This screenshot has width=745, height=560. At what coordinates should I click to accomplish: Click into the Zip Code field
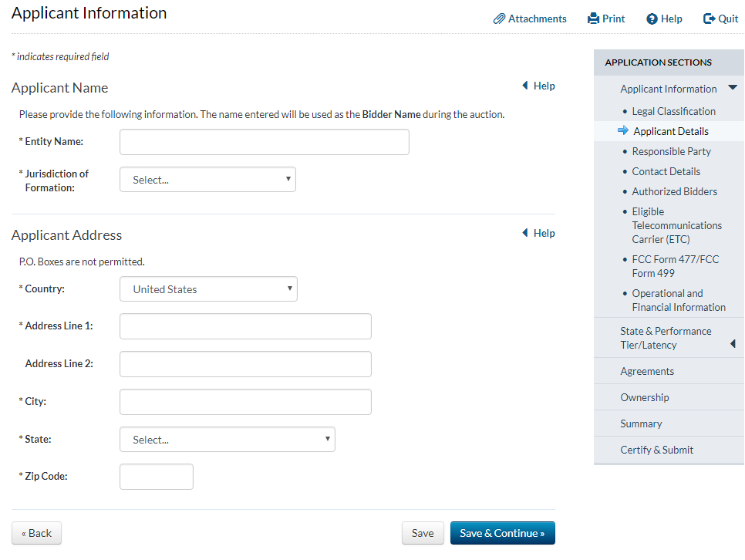[x=156, y=477]
